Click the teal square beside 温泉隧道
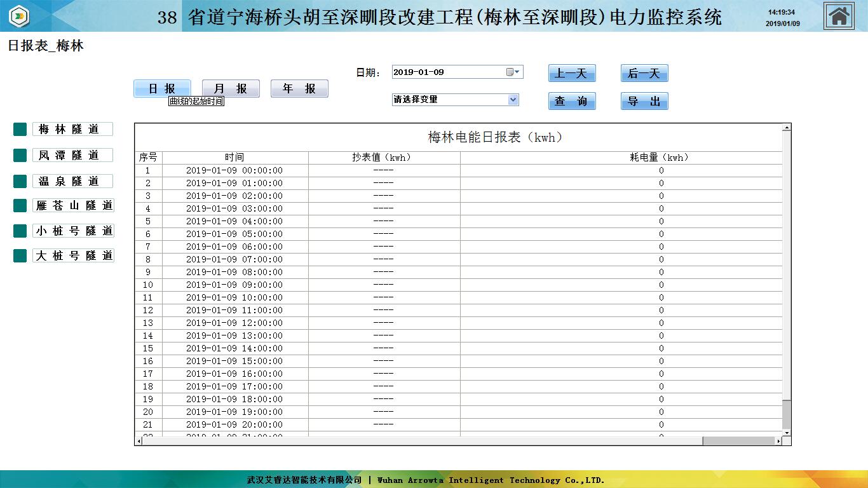This screenshot has height=488, width=868. point(20,182)
